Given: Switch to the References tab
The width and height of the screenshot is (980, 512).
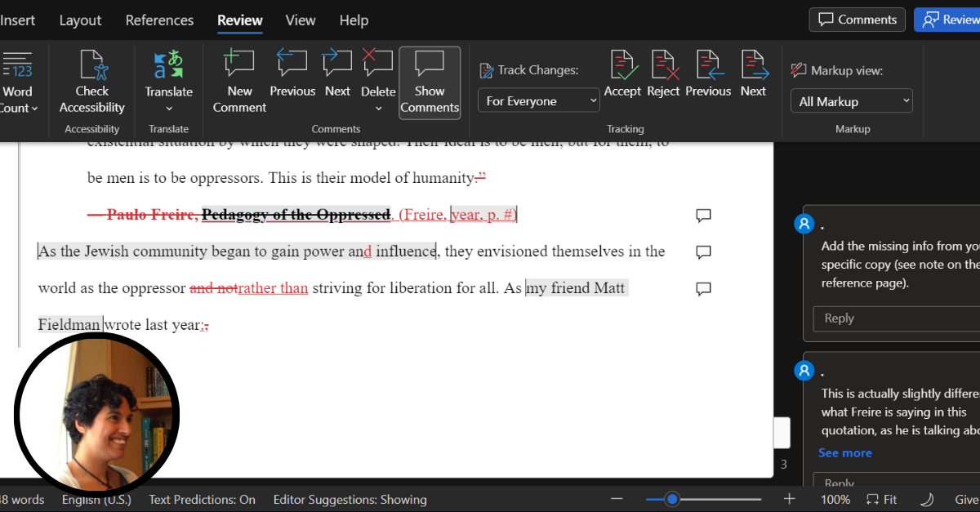Looking at the screenshot, I should point(159,20).
